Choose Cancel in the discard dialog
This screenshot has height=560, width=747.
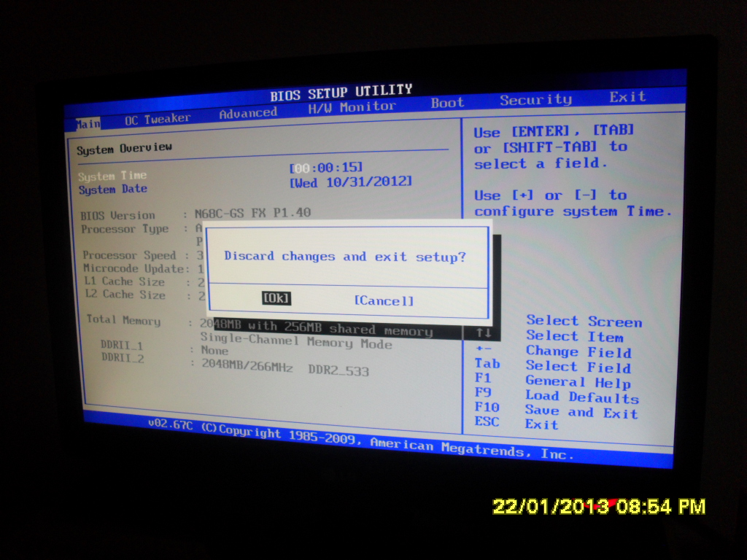click(384, 300)
